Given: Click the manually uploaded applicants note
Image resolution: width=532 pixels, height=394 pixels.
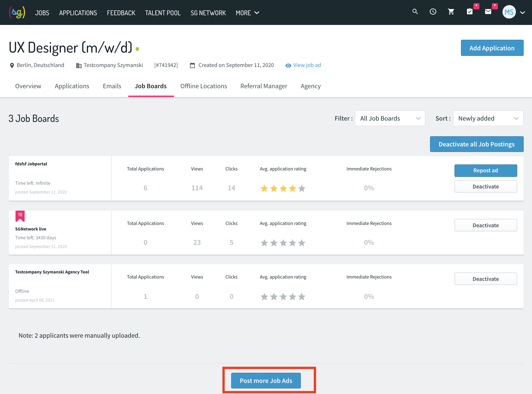Looking at the screenshot, I should click(x=79, y=336).
